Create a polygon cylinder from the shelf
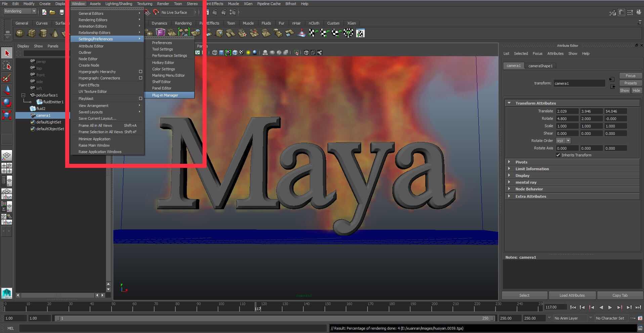The image size is (644, 333). click(43, 33)
